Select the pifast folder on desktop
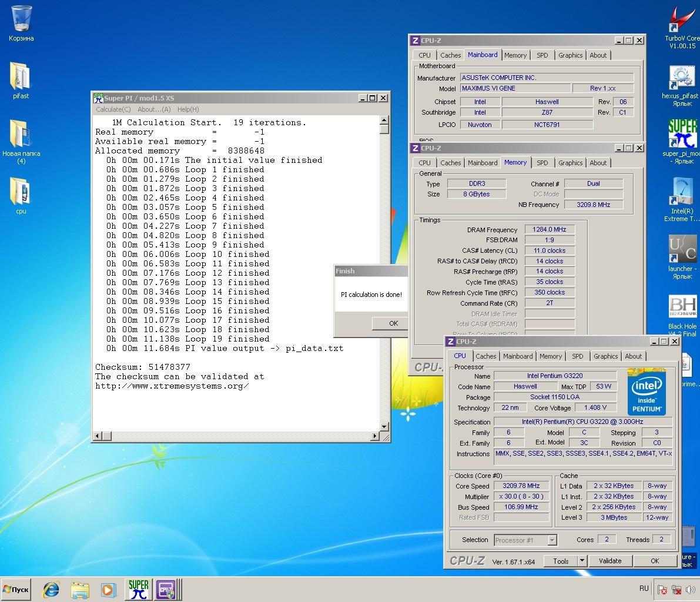Screen dimensions: 700x602 click(20, 76)
